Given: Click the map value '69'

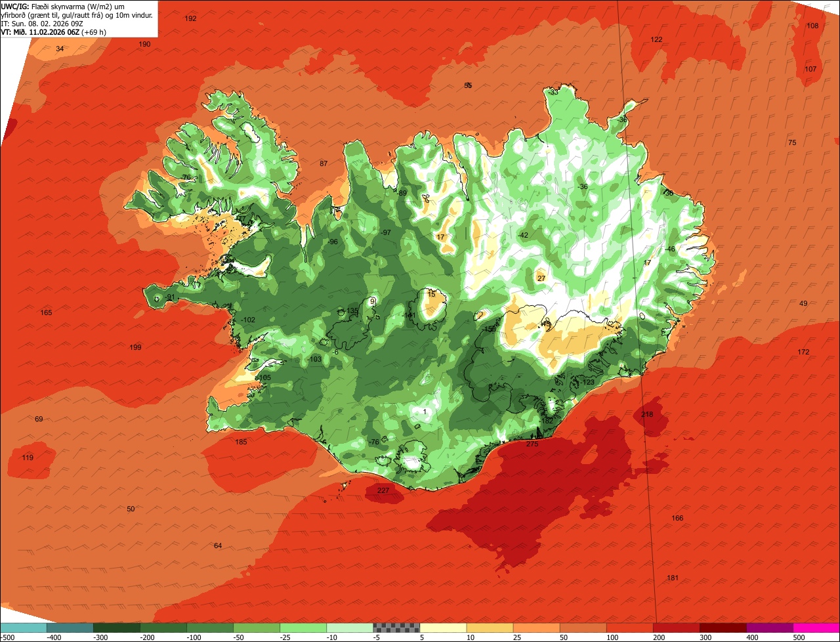Looking at the screenshot, I should [x=39, y=419].
